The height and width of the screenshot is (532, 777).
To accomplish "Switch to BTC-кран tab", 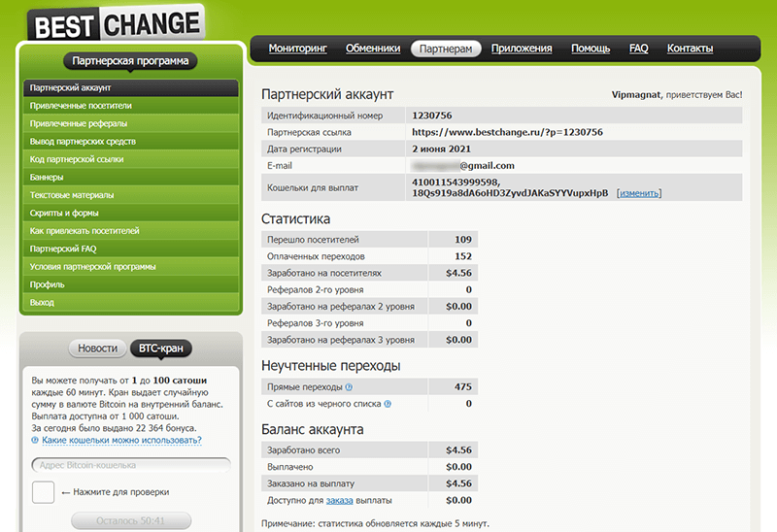I will point(161,349).
